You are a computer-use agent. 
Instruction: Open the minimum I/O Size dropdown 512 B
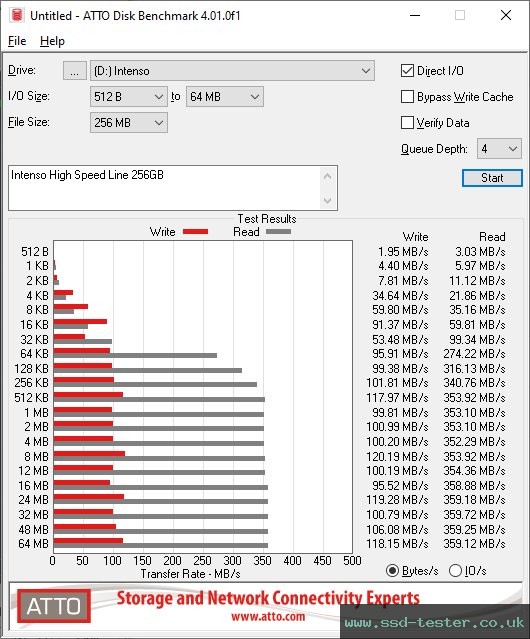[128, 97]
